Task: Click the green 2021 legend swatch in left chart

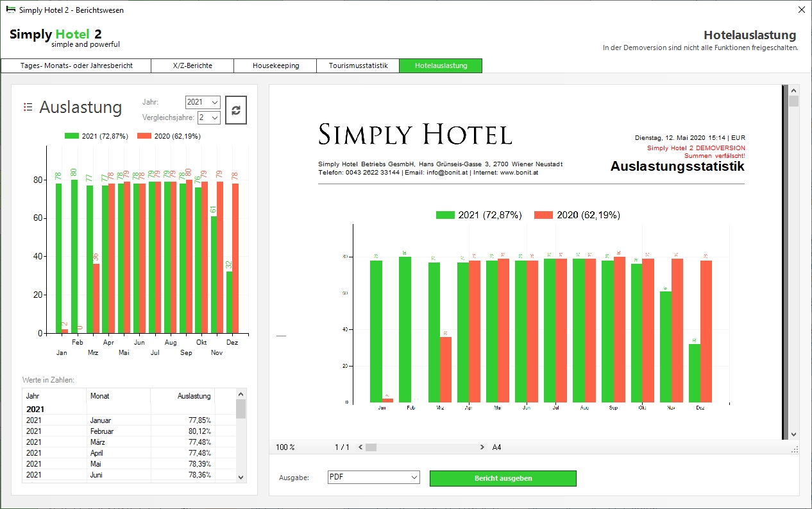Action: [72, 136]
